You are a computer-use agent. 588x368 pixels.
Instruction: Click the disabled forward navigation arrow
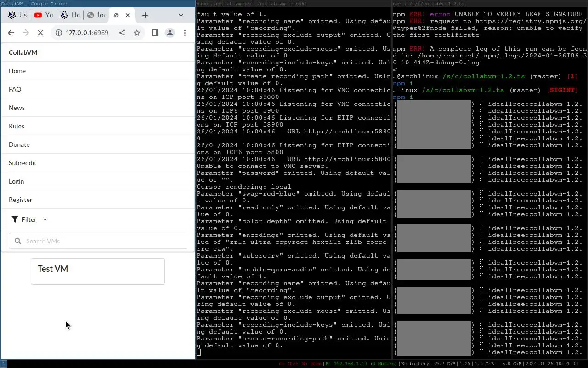pos(26,33)
